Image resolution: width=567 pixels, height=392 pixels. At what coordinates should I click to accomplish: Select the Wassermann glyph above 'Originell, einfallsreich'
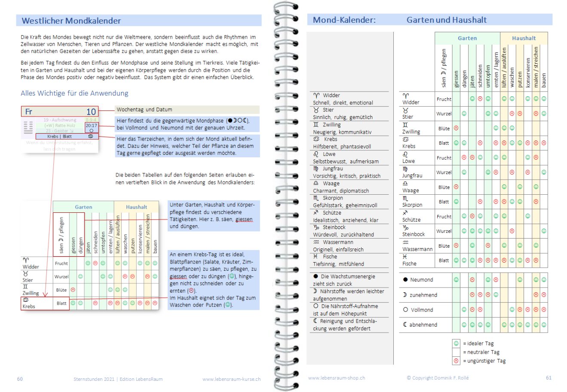coord(316,242)
